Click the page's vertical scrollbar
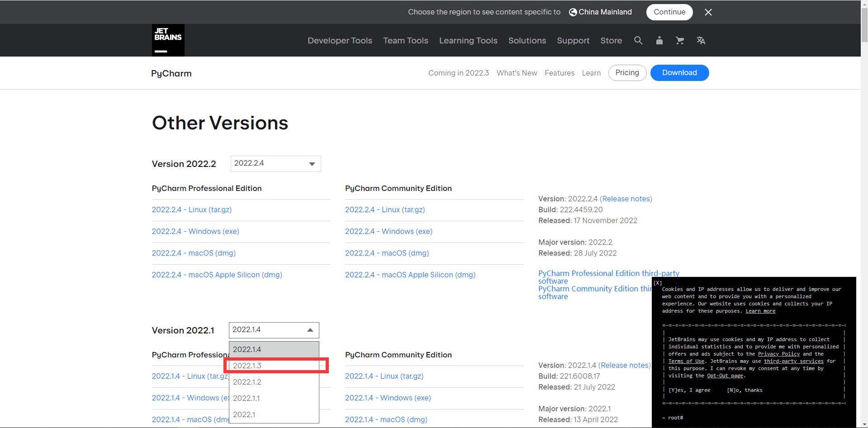 864,214
